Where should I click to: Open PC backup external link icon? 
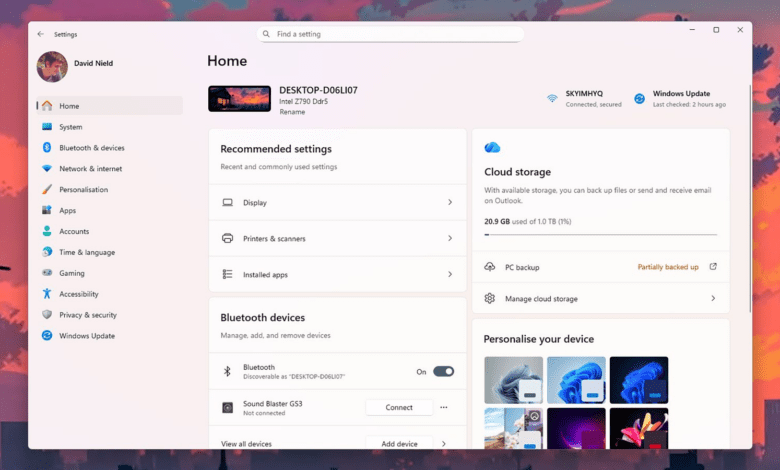click(x=713, y=267)
